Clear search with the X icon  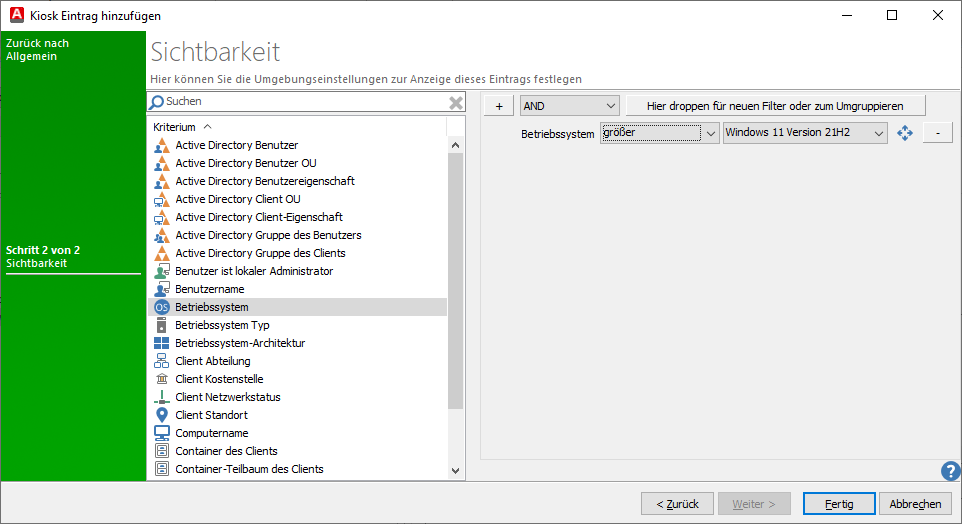456,102
